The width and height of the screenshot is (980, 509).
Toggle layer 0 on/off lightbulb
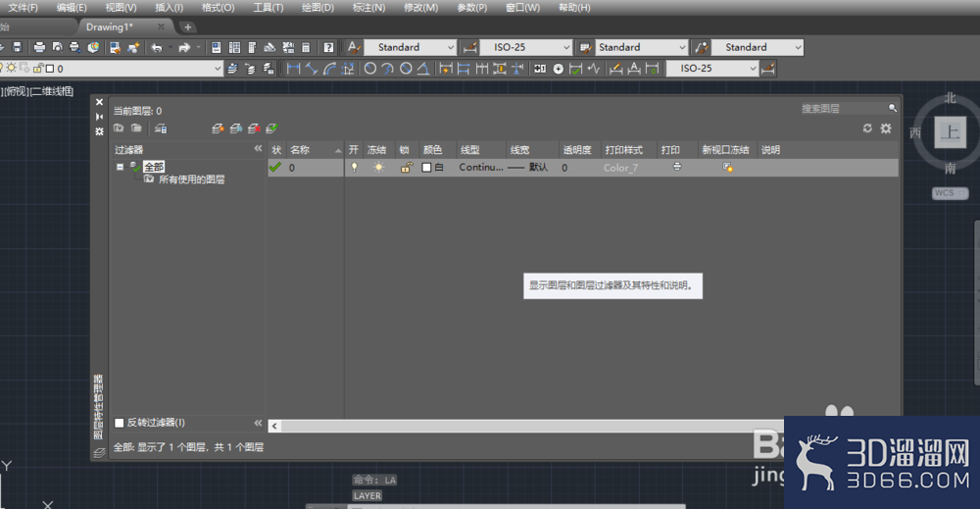pos(354,167)
